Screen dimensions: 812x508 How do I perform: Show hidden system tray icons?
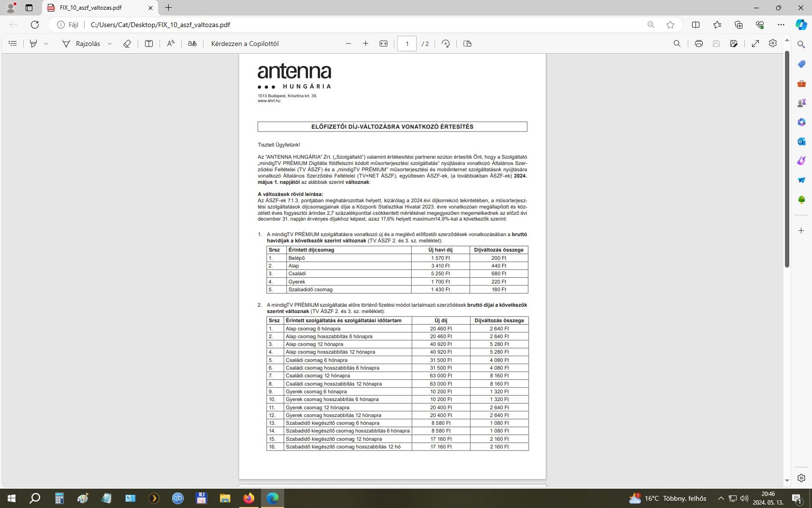point(721,498)
